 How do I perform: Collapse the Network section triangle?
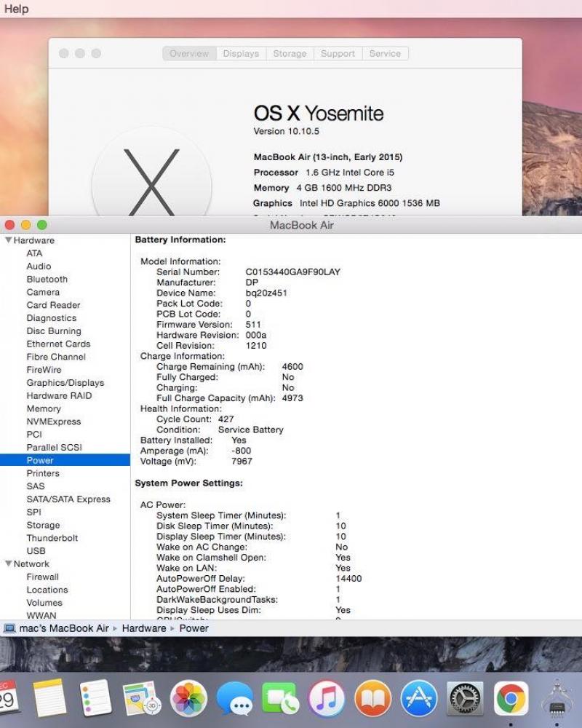8,563
